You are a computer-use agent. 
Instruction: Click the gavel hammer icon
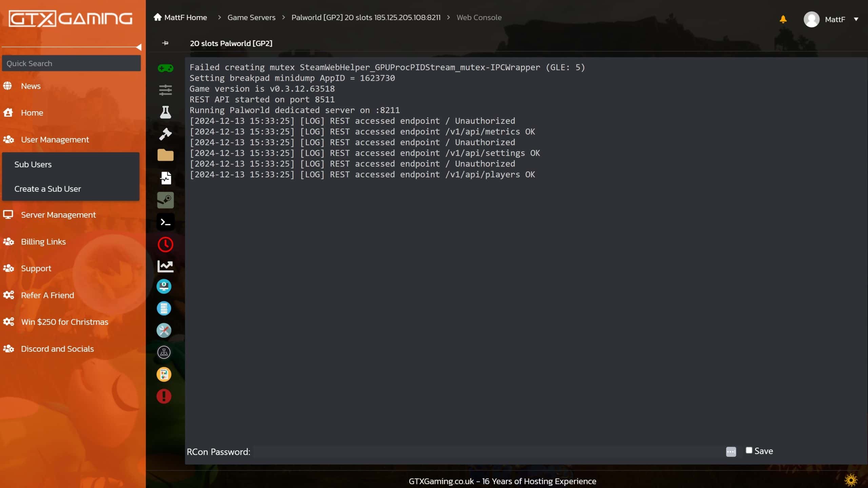coord(165,134)
